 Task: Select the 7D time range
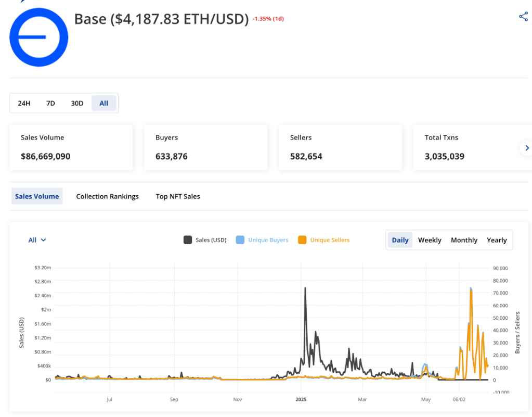click(x=50, y=103)
